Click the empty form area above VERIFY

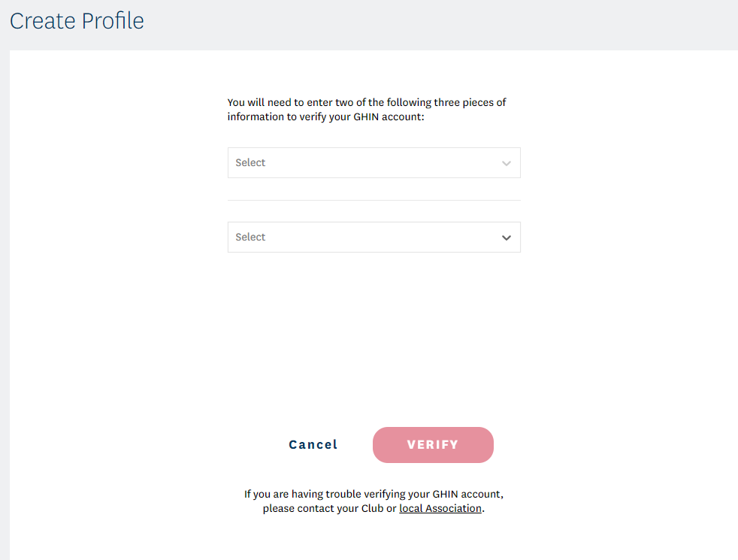(x=374, y=338)
